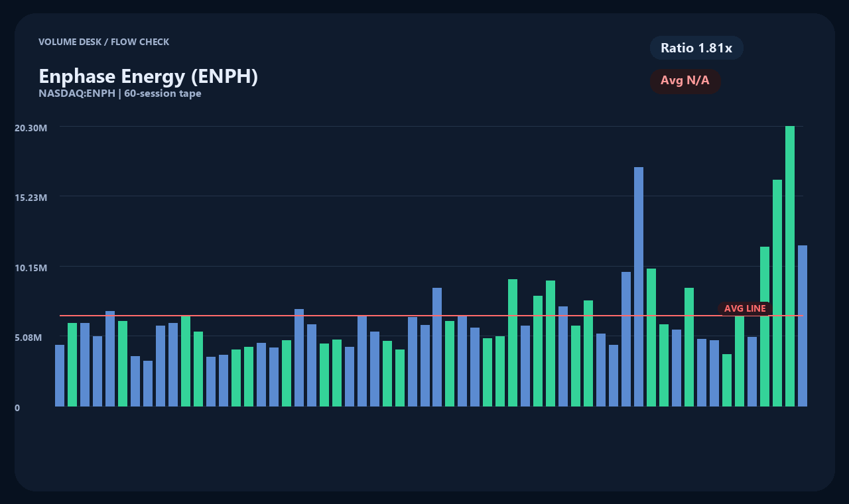Click the 10.15M axis label
This screenshot has height=504, width=849.
31,268
